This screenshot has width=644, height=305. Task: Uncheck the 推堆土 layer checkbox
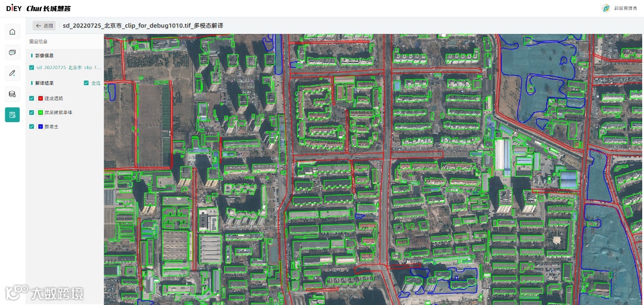pos(32,127)
